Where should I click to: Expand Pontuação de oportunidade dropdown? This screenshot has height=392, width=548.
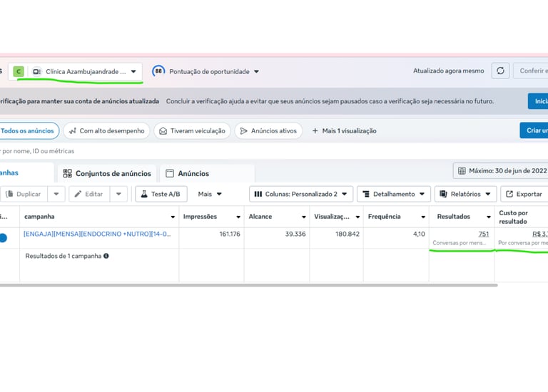256,71
